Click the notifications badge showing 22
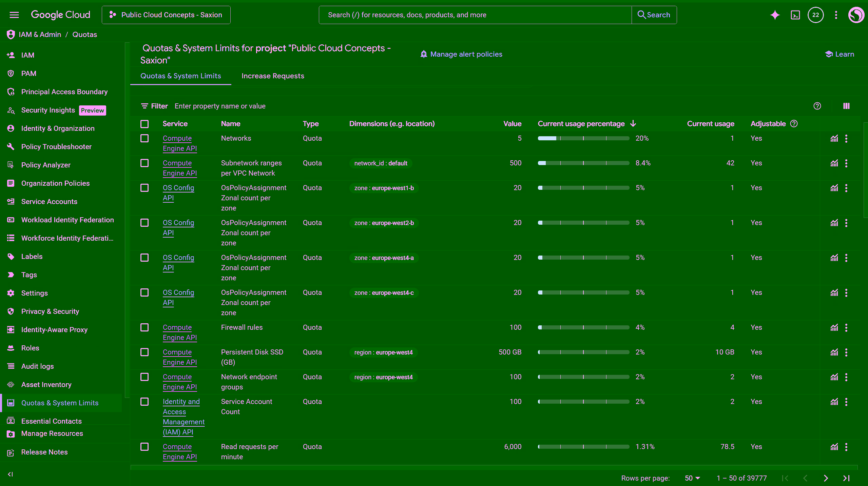The height and width of the screenshot is (486, 868). coord(815,15)
